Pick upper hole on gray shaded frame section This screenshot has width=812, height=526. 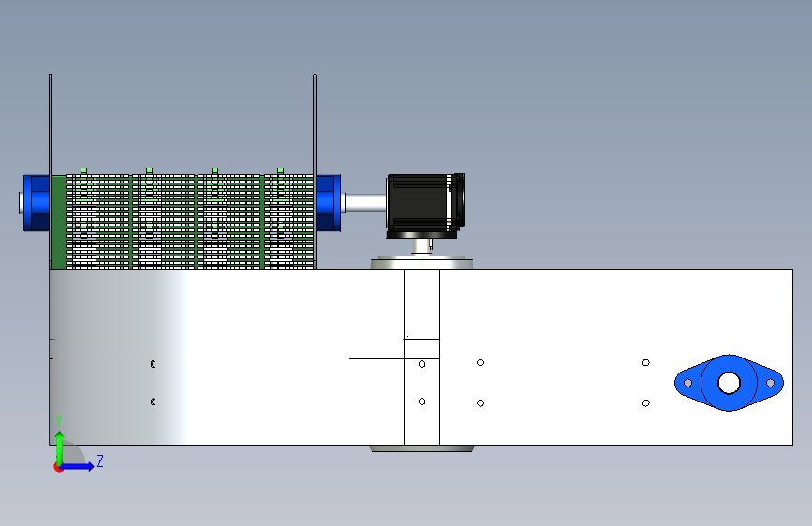click(154, 364)
